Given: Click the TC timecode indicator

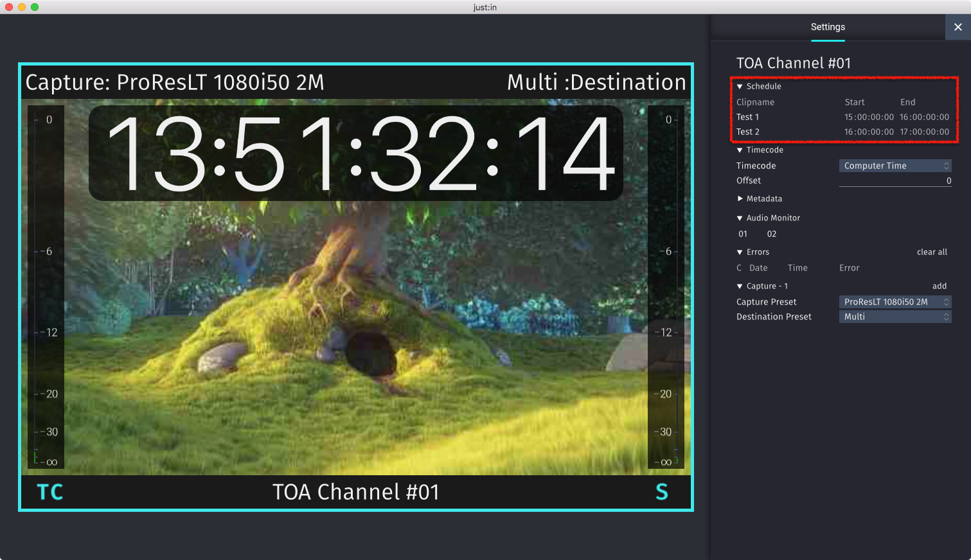Looking at the screenshot, I should click(x=50, y=492).
